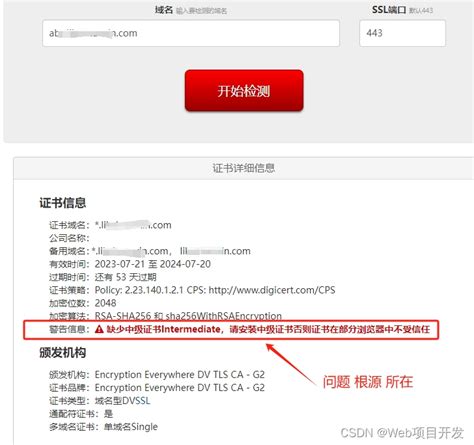Click the 开始检测 button
This screenshot has width=474, height=445.
pyautogui.click(x=244, y=90)
